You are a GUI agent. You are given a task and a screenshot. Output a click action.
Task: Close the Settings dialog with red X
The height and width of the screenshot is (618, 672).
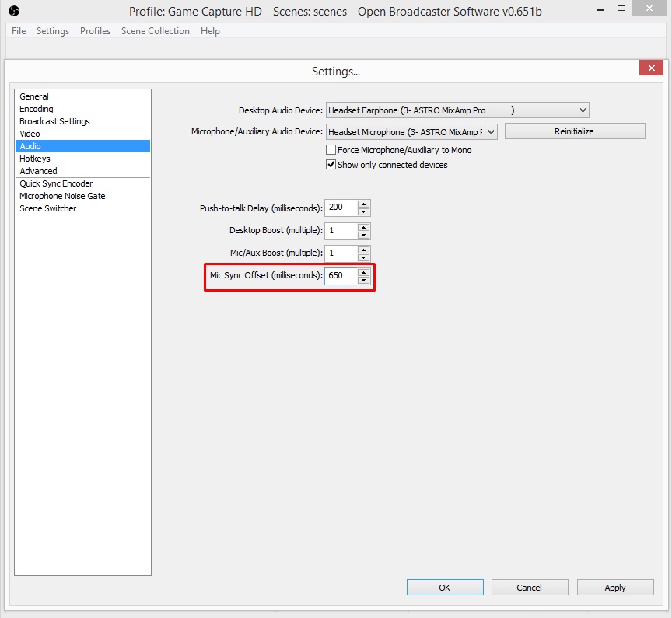tap(650, 68)
